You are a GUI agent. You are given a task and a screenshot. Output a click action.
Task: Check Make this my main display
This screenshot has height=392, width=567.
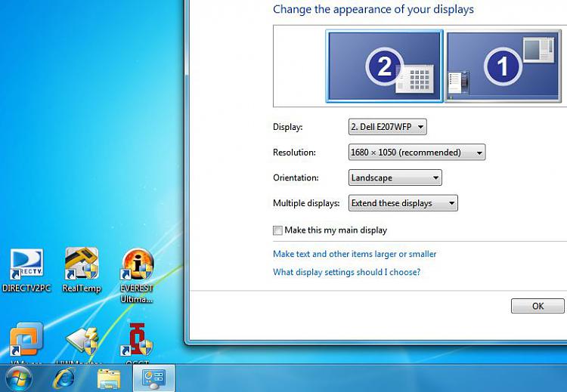[x=277, y=230]
